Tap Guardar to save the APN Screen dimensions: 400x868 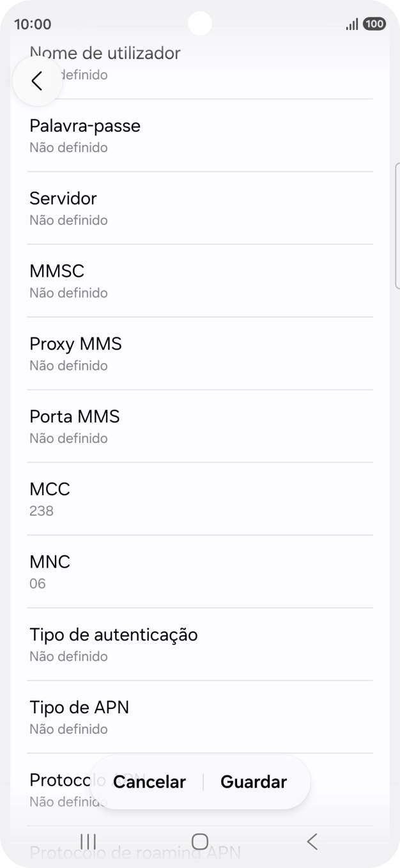click(253, 782)
